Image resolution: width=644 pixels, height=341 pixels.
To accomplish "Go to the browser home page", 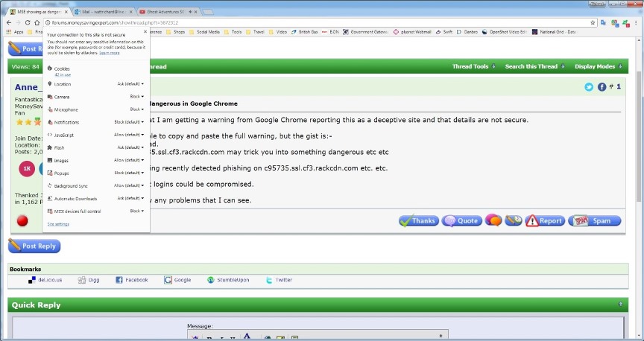I will pos(37,22).
